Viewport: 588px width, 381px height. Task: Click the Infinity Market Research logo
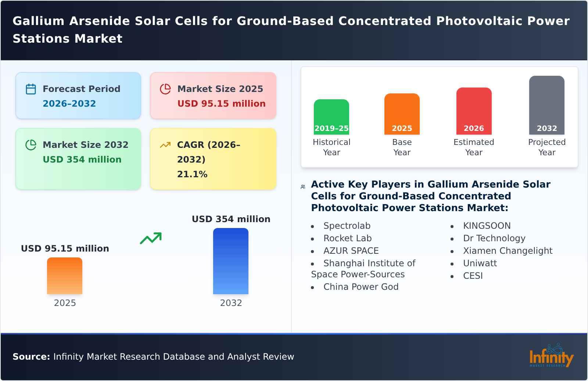click(x=551, y=356)
